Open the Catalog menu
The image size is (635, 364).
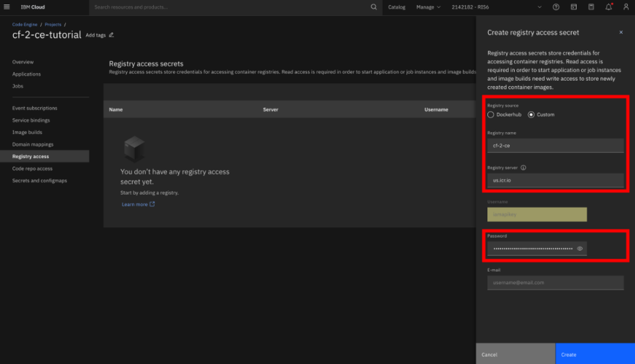coord(396,7)
